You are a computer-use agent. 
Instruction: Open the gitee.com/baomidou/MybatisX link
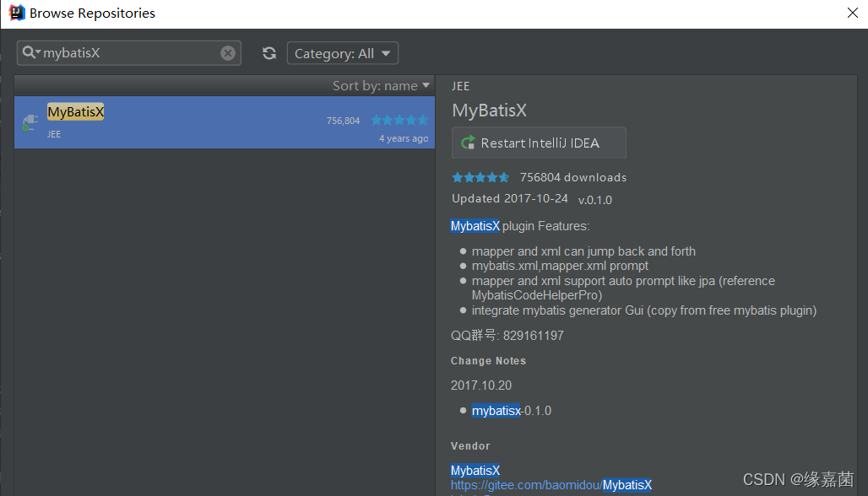point(551,485)
